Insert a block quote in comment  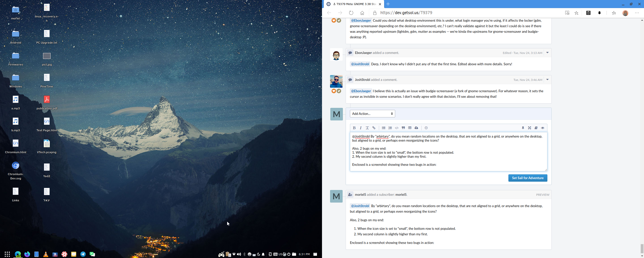pos(403,128)
